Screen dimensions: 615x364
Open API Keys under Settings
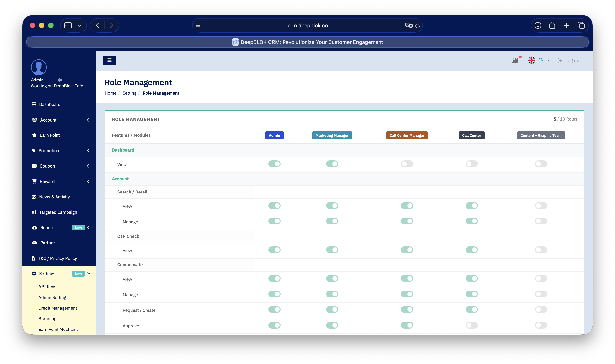[47, 287]
